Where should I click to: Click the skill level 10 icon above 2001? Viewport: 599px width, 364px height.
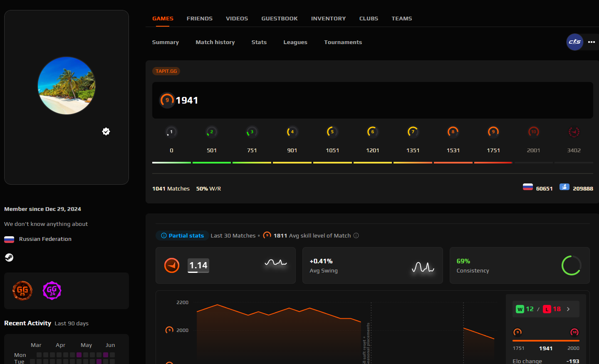534,132
